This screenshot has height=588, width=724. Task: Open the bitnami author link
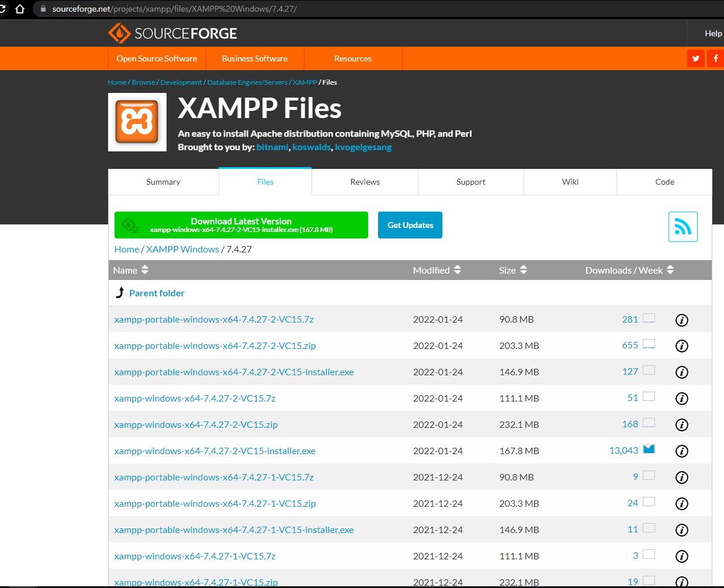[272, 147]
